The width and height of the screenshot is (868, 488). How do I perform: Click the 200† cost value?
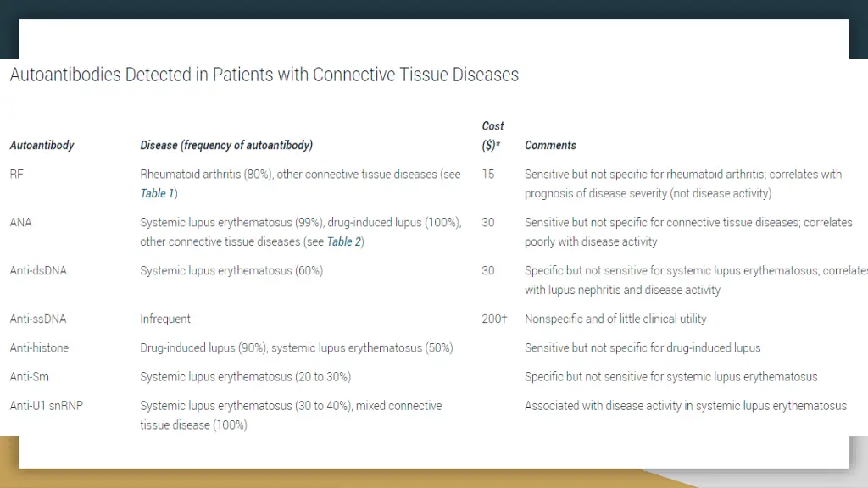pyautogui.click(x=494, y=319)
